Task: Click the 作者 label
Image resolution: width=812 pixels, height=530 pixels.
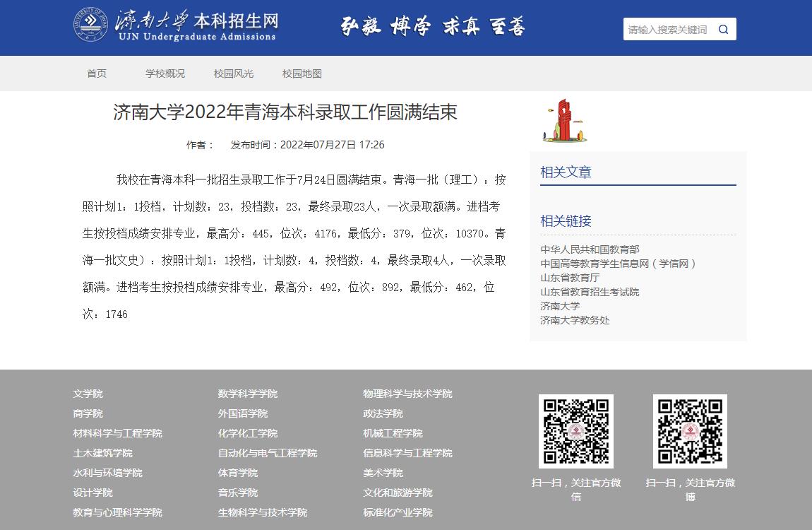Action: (x=200, y=145)
